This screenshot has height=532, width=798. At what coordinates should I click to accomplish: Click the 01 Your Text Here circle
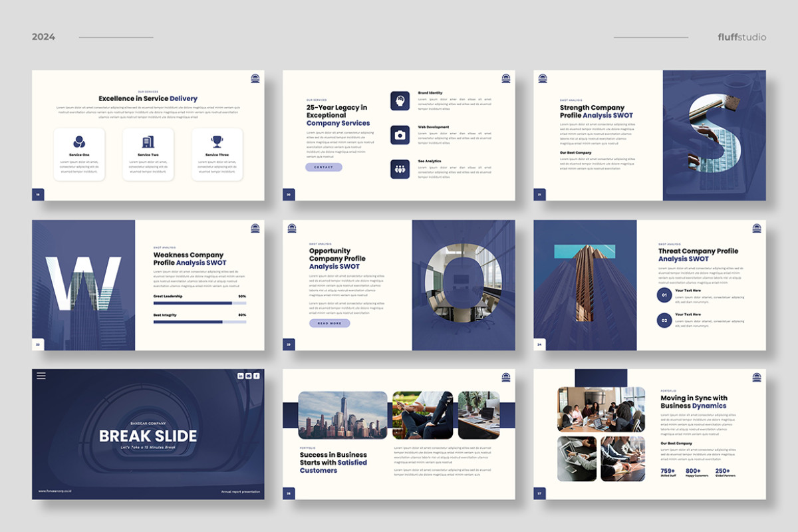click(x=664, y=295)
